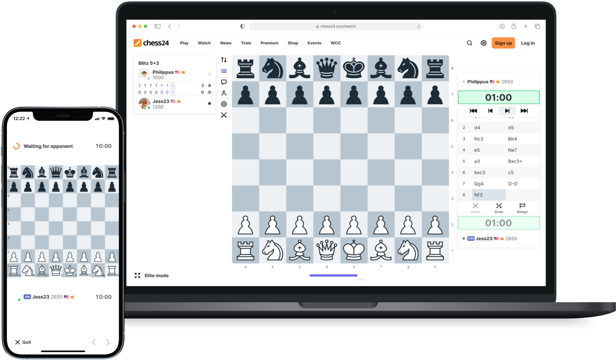Click the browser address bar chess24.com/watch
616x364 pixels.
336,26
